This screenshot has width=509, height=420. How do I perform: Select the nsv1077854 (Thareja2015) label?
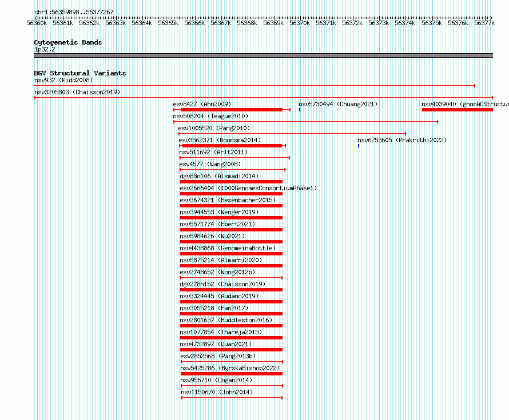click(x=221, y=332)
